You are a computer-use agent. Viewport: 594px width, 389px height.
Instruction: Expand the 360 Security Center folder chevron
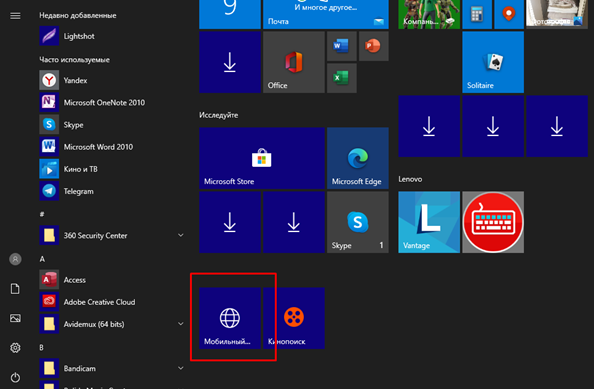click(x=181, y=235)
